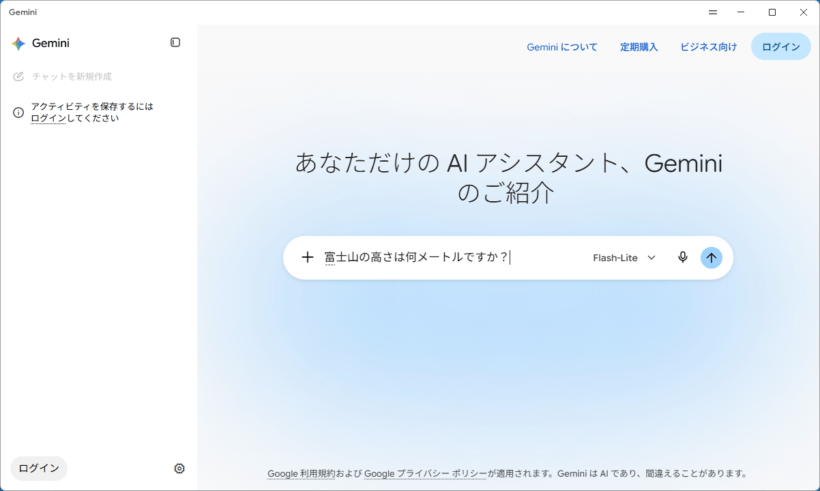Click the plus icon to add files
This screenshot has width=820, height=491.
tap(308, 257)
